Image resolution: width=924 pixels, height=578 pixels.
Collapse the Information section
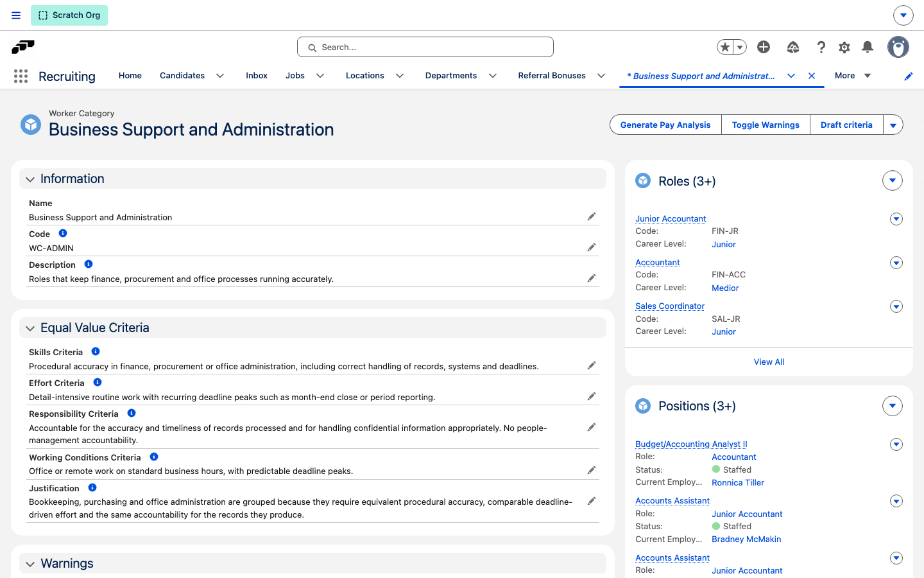30,179
